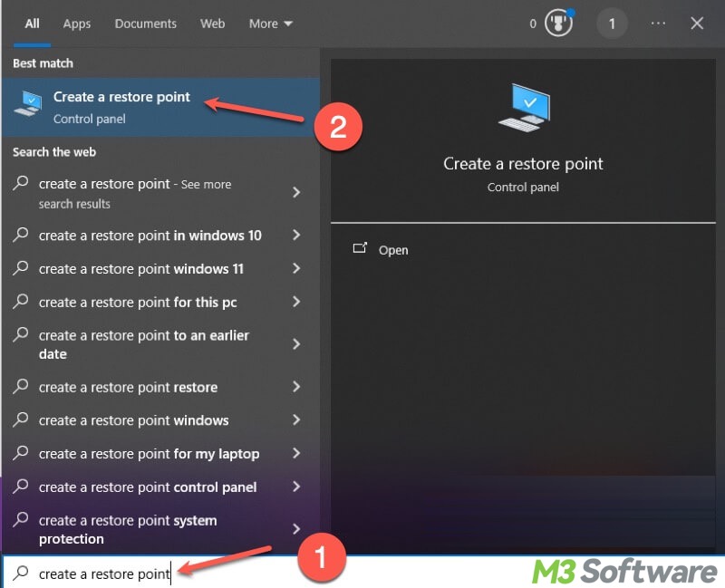Image resolution: width=725 pixels, height=588 pixels.
Task: Select 'create a restore point for my laptop' suggestion
Action: 149,454
